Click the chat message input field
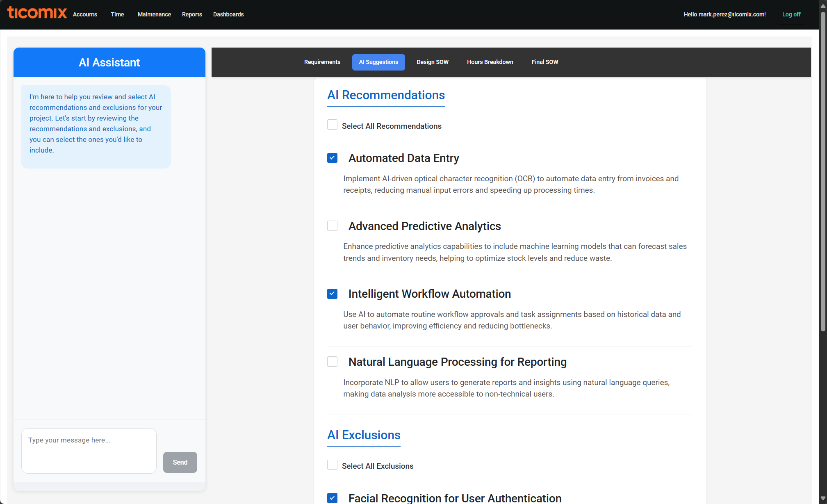Image resolution: width=827 pixels, height=504 pixels. coord(89,451)
